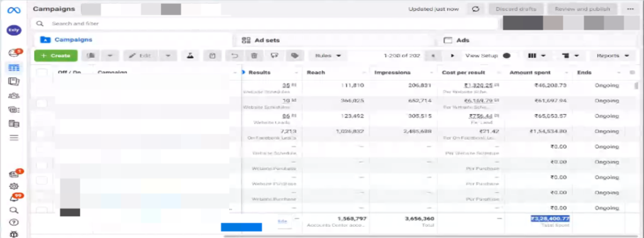The width and height of the screenshot is (644, 238).
Task: Click the refresh icon beside Updated just now
Action: (475, 9)
